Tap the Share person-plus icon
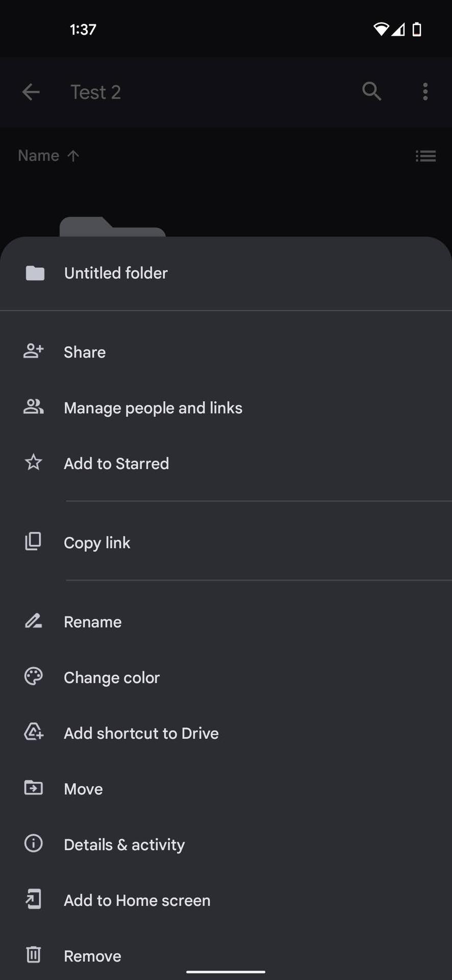This screenshot has height=980, width=452. [x=34, y=352]
